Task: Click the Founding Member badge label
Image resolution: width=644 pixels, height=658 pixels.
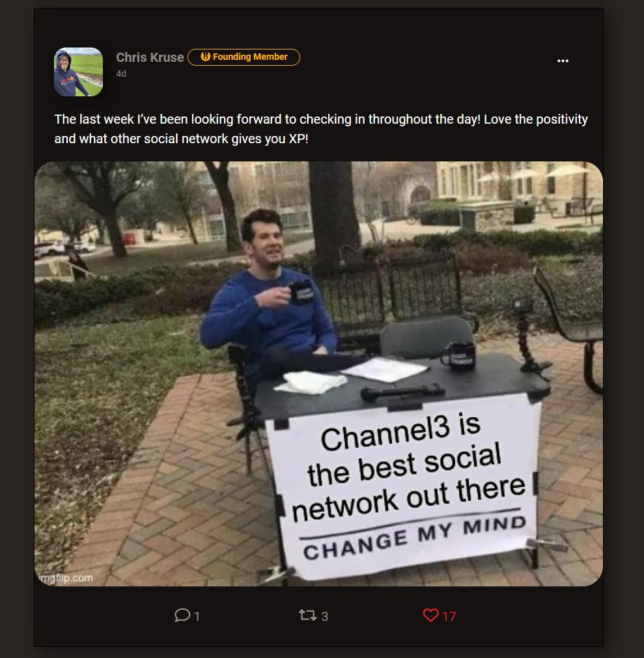Action: point(250,57)
